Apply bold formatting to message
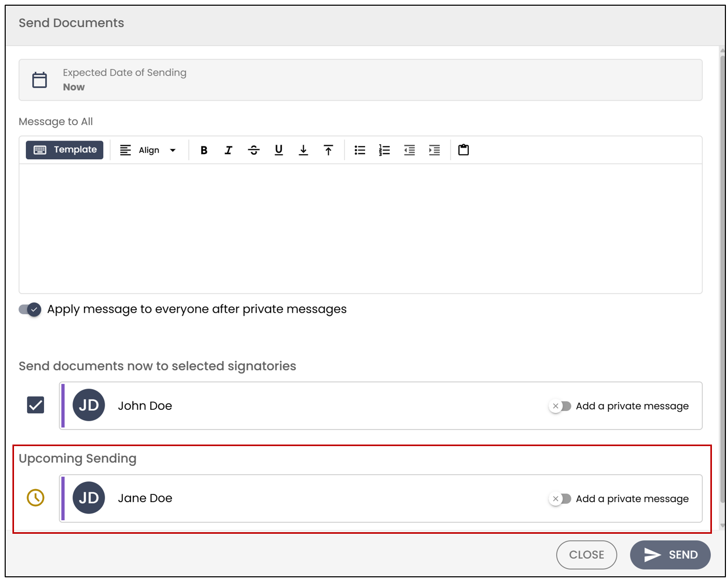The width and height of the screenshot is (728, 582). (204, 150)
